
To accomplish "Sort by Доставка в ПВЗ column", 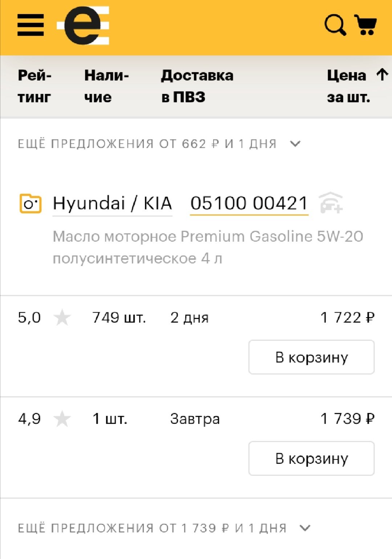I will tap(197, 86).
